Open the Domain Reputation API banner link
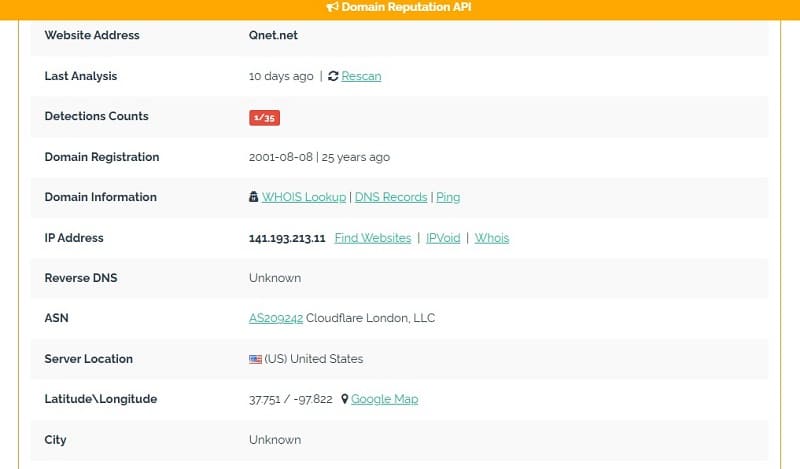800x469 pixels. click(x=406, y=7)
